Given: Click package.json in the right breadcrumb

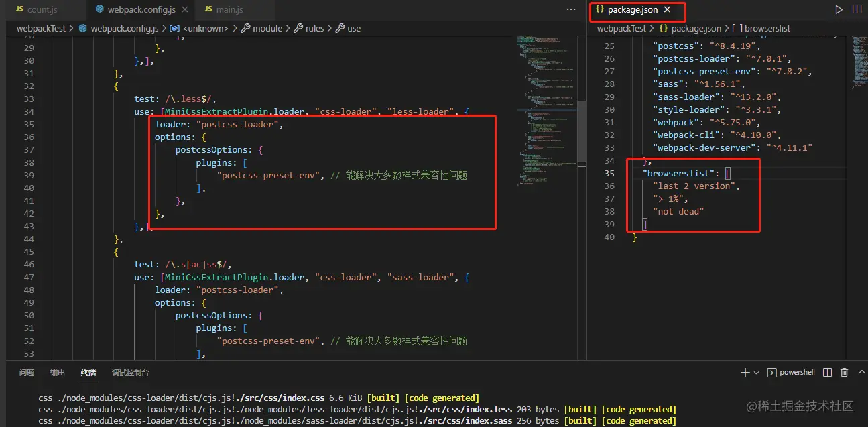Looking at the screenshot, I should [696, 29].
